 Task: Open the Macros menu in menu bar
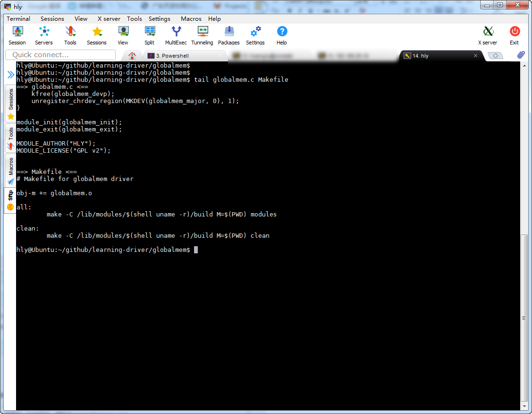pos(191,19)
